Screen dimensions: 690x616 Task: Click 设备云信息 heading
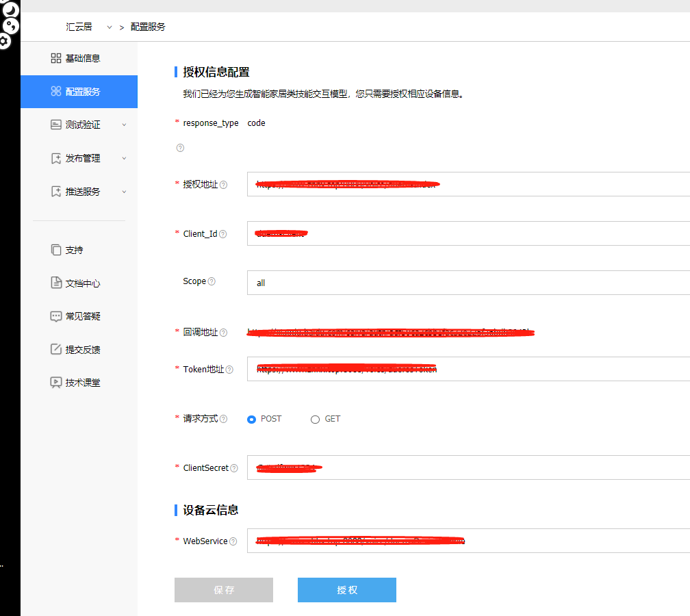(x=210, y=510)
